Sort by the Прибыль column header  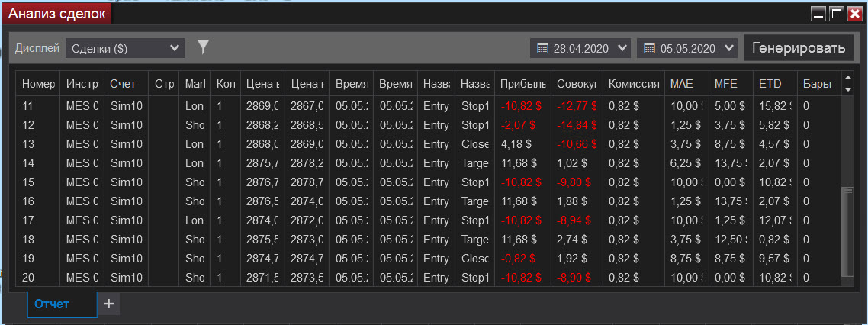pos(523,84)
